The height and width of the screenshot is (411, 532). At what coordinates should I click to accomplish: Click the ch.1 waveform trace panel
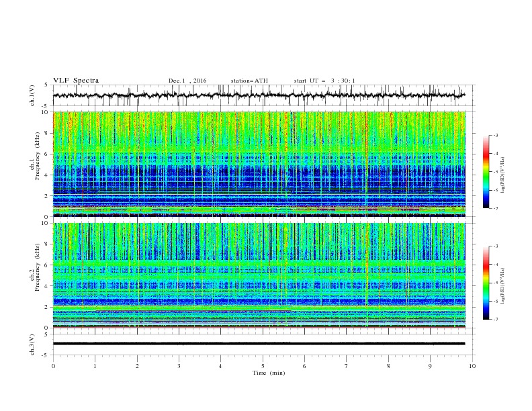point(264,95)
